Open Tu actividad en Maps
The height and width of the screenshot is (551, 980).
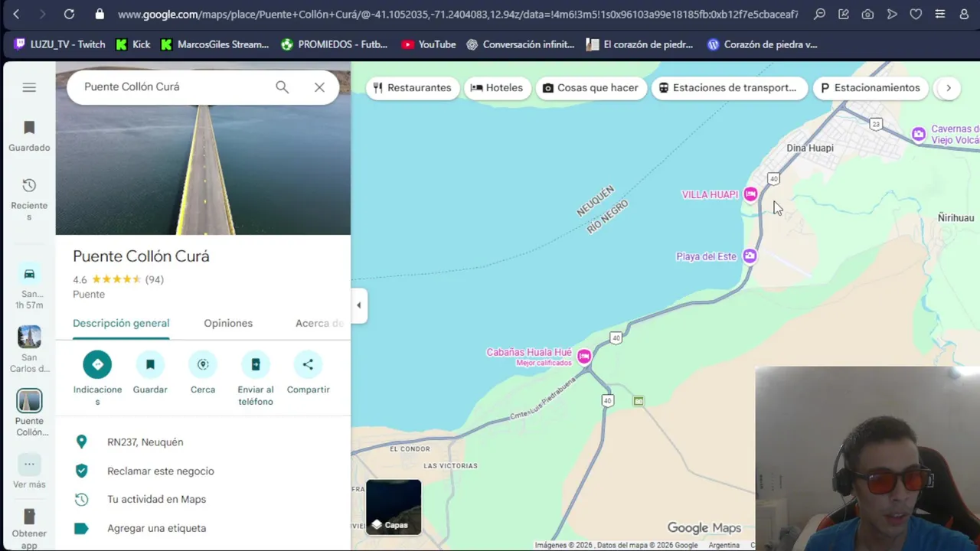pyautogui.click(x=203, y=500)
